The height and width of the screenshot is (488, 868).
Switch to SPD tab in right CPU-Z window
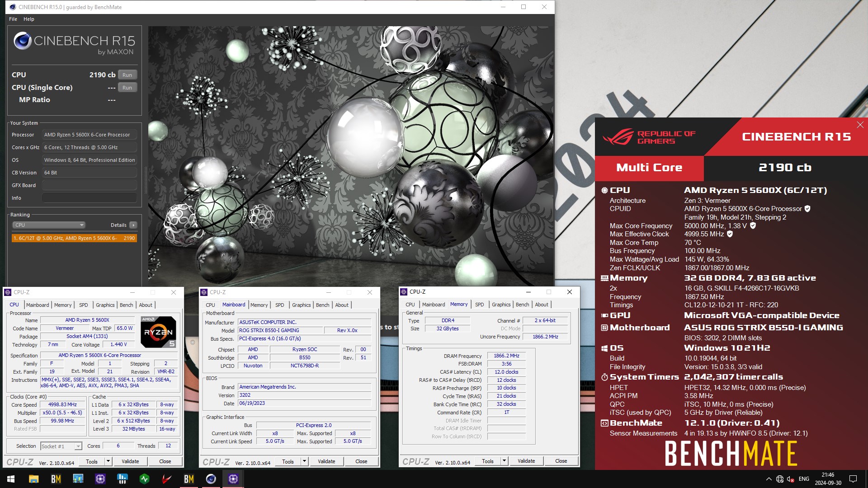point(480,305)
